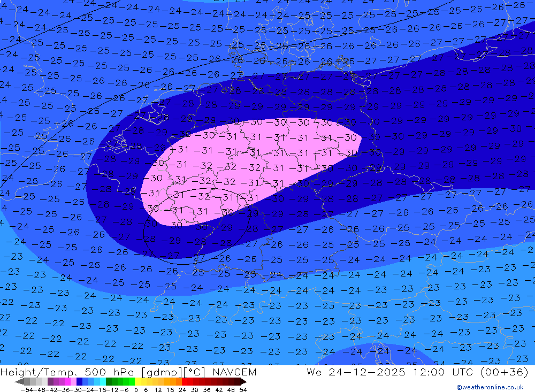This screenshot has height=392, width=535.
Task: Open the weatheronline.co.uk copyright link
Action: click(x=490, y=387)
